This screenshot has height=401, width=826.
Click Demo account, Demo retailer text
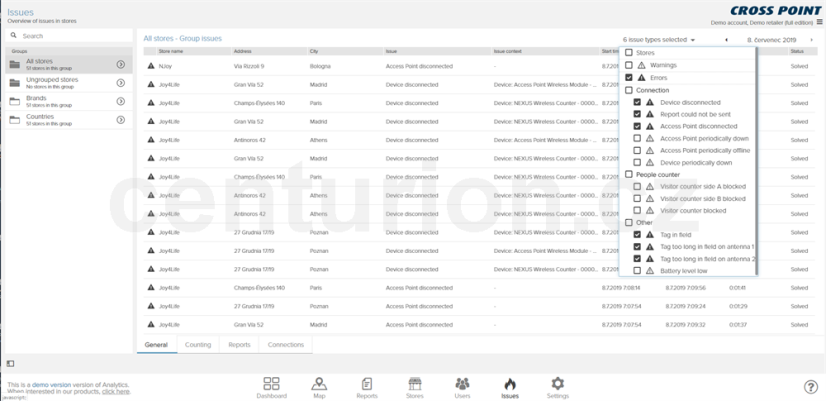click(762, 23)
